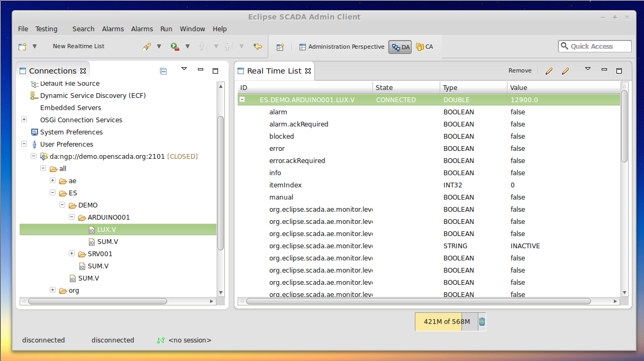The image size is (644, 361).
Task: Click the last edit location arrow icon
Action: point(258,47)
